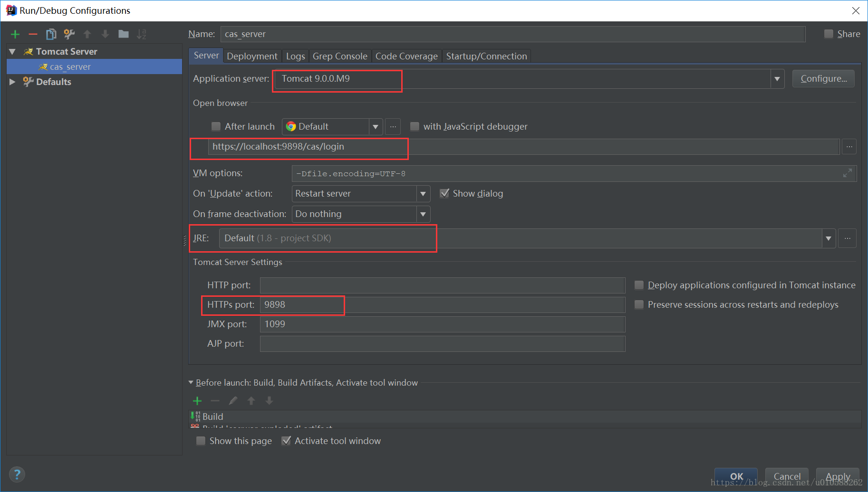The image size is (868, 492).
Task: Click the Name input field
Action: click(x=512, y=34)
